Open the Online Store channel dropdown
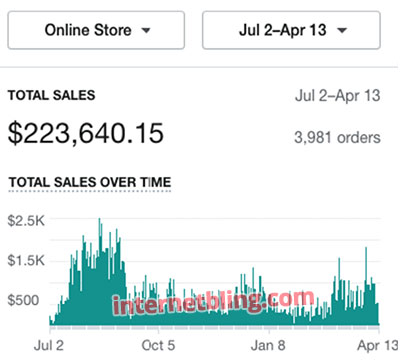The image size is (400, 363). (96, 30)
